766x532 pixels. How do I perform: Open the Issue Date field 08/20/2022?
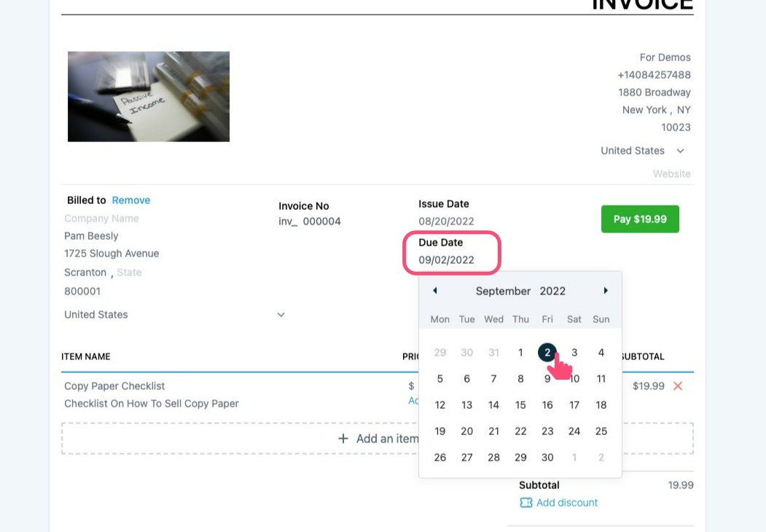coord(447,222)
